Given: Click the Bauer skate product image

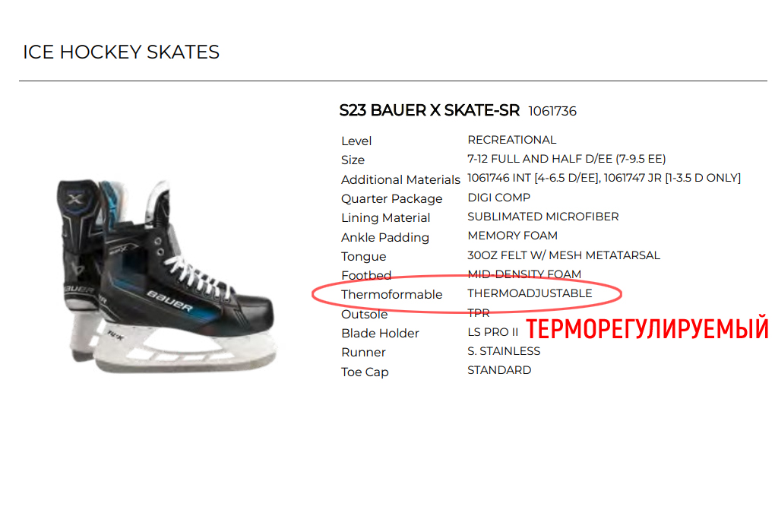Looking at the screenshot, I should (x=167, y=276).
